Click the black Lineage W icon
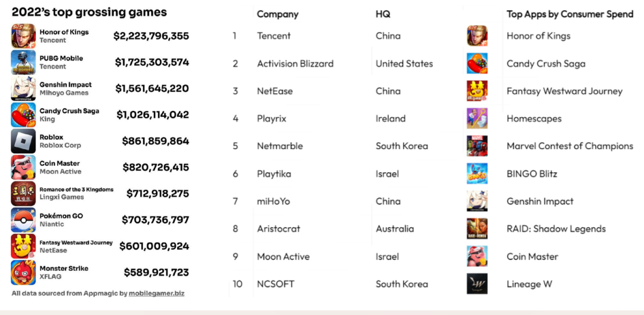Image resolution: width=644 pixels, height=315 pixels. pos(477,284)
